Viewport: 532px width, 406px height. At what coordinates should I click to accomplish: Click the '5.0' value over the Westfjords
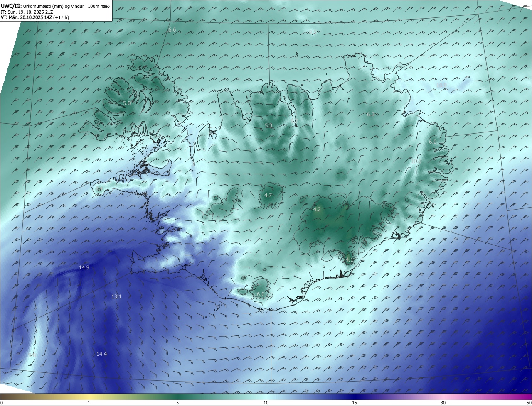point(127,103)
